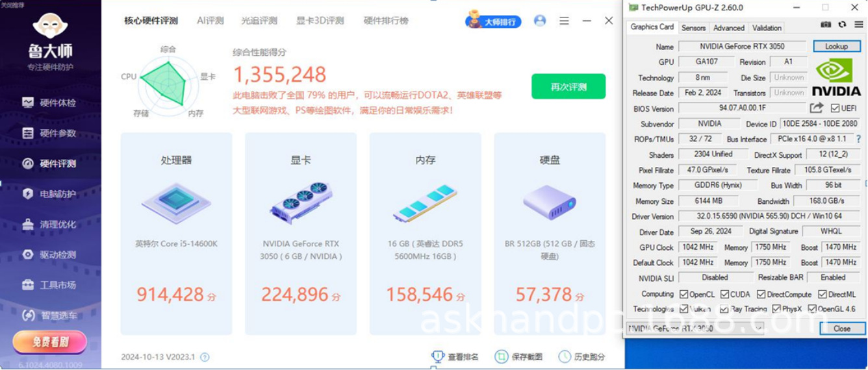Viewport: 868px width, 370px height.
Task: Switch to the 显卡3D评测 tab
Action: (320, 21)
